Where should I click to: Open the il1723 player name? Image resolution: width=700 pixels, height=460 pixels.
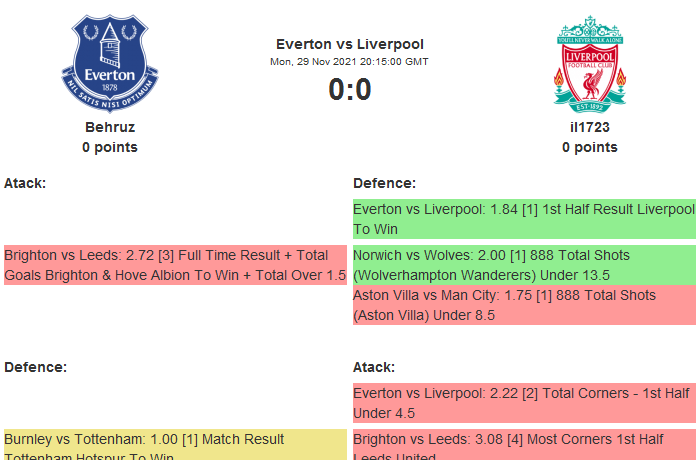click(x=590, y=127)
